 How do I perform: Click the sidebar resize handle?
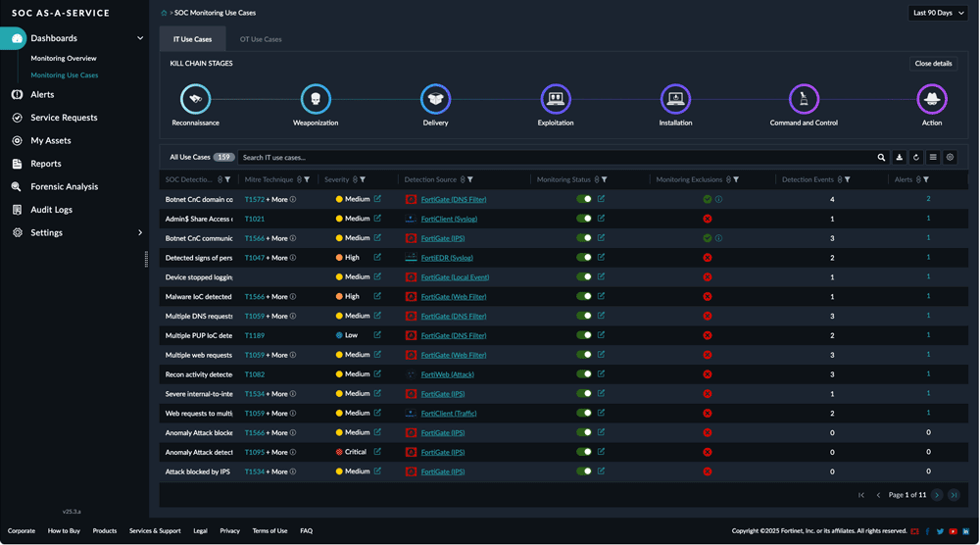[x=146, y=259]
